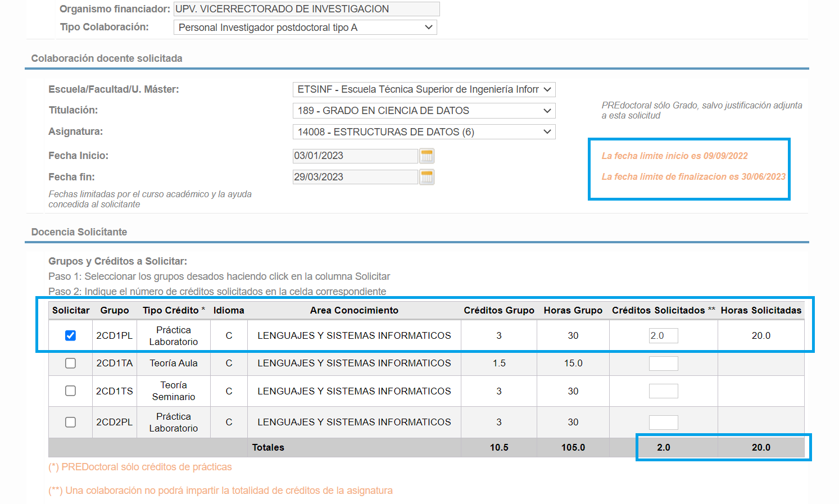
Task: Open calendar picker for Fecha Inicio
Action: 427,156
